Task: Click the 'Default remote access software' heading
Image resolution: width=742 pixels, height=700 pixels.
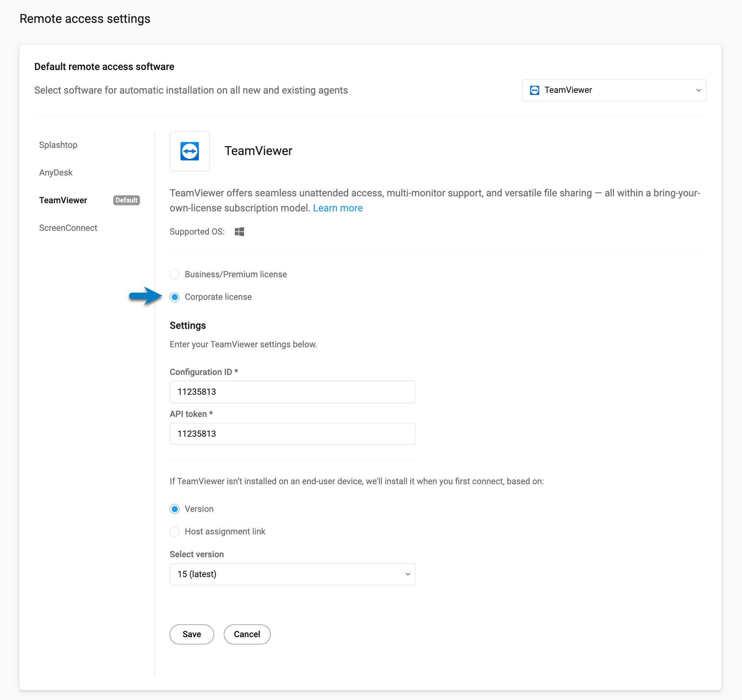Action: coord(104,67)
